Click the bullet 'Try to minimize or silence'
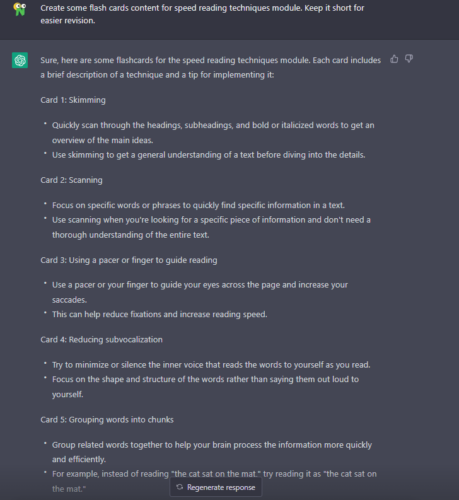 coord(211,365)
